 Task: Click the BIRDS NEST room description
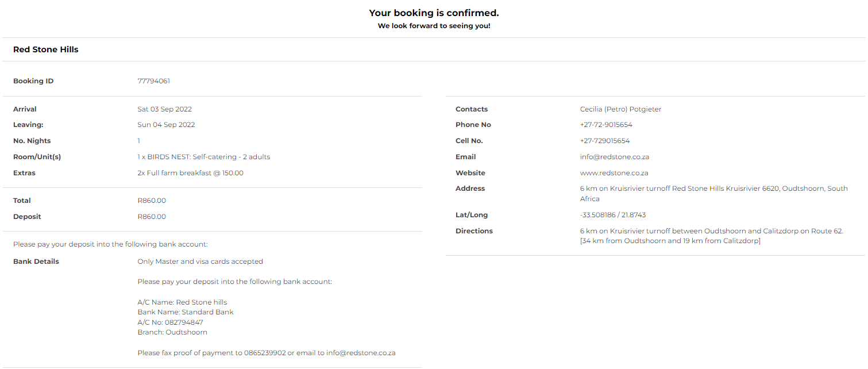pyautogui.click(x=203, y=157)
